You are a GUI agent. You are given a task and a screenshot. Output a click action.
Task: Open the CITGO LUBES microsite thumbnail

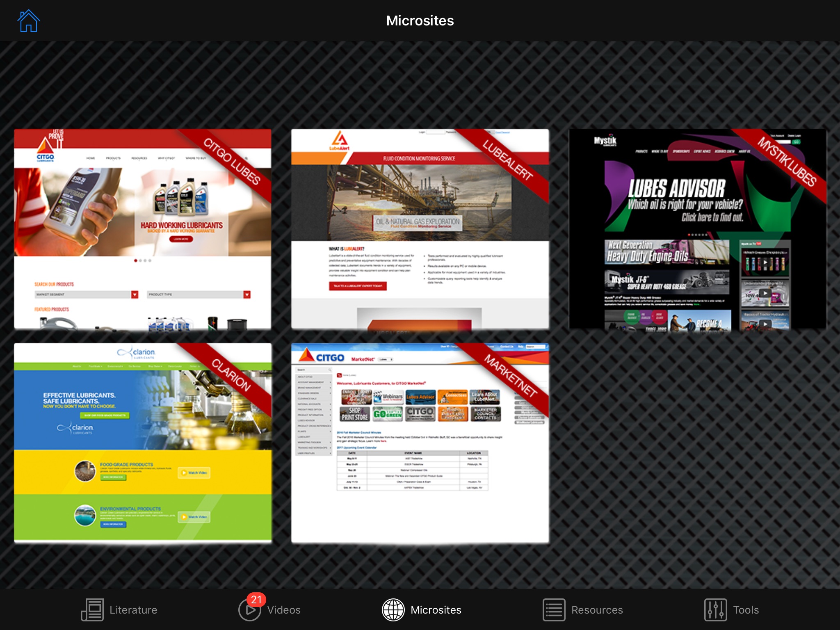click(x=143, y=229)
